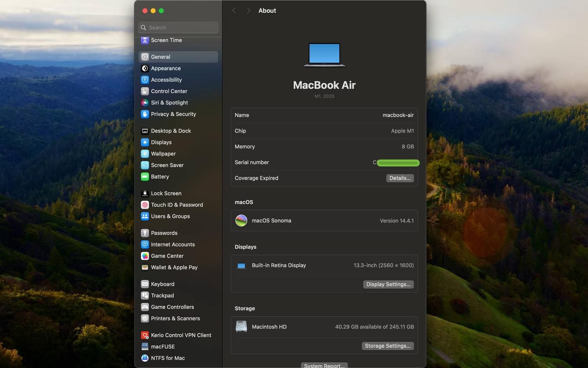Click the Coverage Expired label
This screenshot has width=588, height=368.
point(256,178)
